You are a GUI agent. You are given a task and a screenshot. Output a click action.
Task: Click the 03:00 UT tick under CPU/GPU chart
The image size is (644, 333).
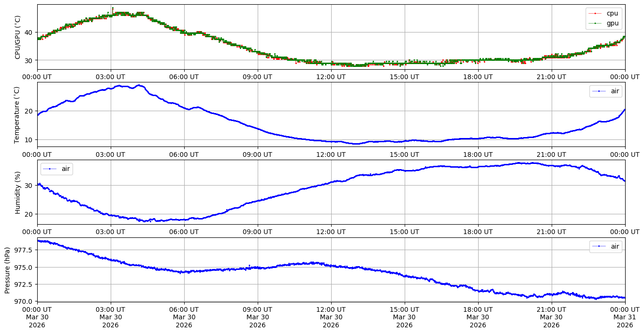click(x=110, y=77)
